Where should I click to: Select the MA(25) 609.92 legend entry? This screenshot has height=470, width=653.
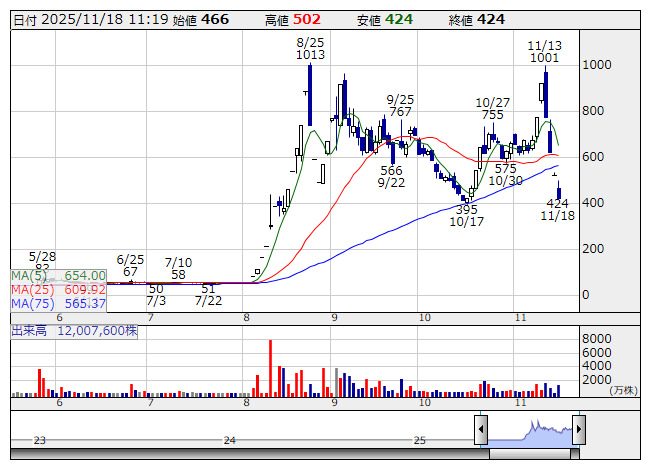pyautogui.click(x=58, y=290)
